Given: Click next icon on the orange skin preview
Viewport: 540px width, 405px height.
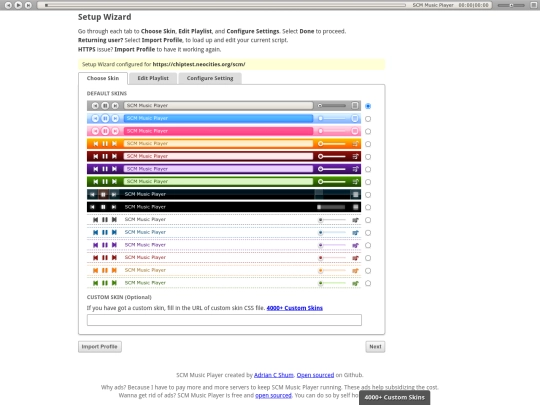Looking at the screenshot, I should coord(114,144).
